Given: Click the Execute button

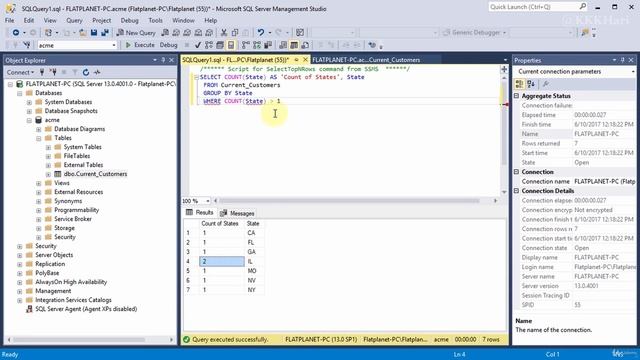Looking at the screenshot, I should pos(140,45).
